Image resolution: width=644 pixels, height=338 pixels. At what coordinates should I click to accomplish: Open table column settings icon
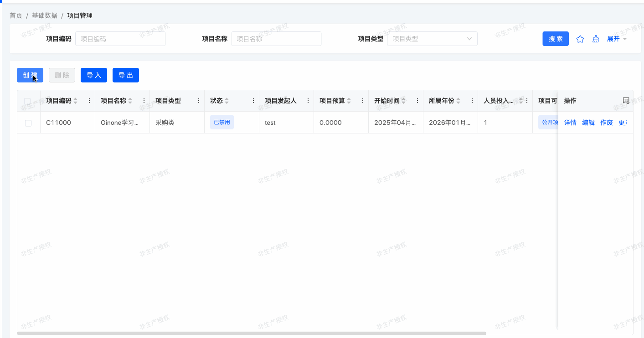click(x=626, y=101)
